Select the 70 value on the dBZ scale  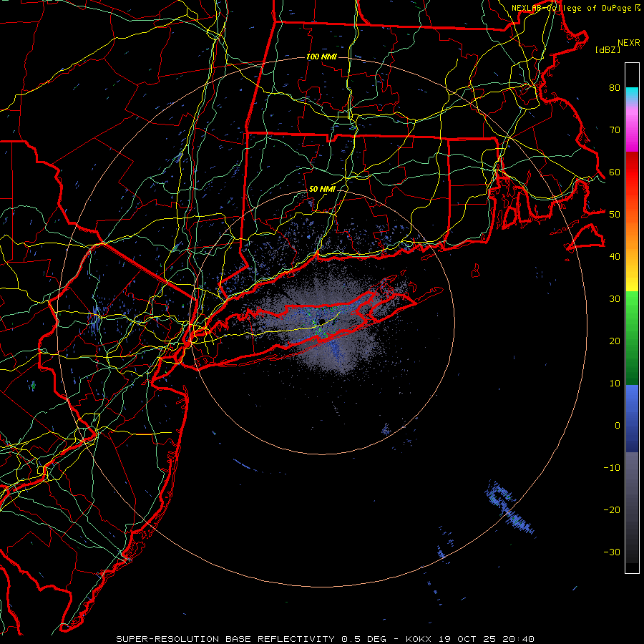click(615, 130)
